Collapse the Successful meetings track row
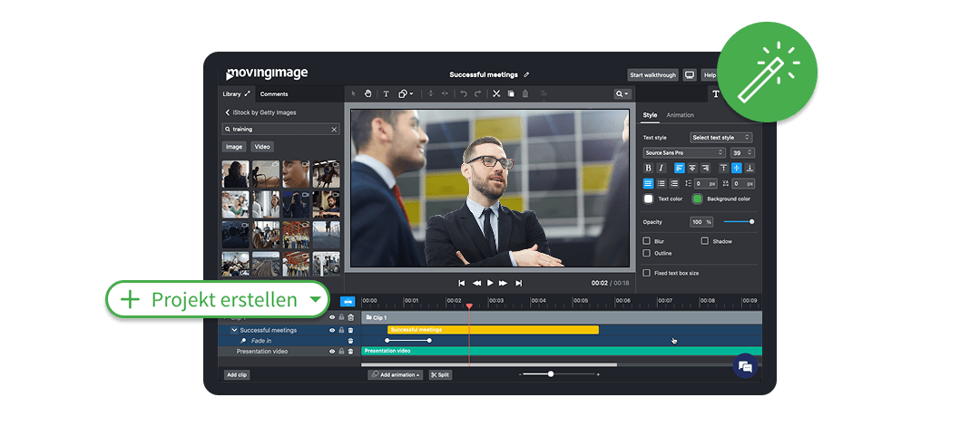Image resolution: width=980 pixels, height=446 pixels. 234,330
